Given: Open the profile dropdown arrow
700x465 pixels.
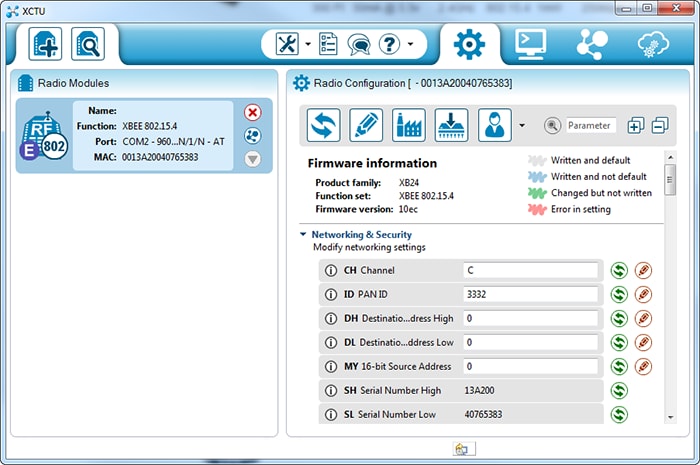Looking at the screenshot, I should pos(521,127).
